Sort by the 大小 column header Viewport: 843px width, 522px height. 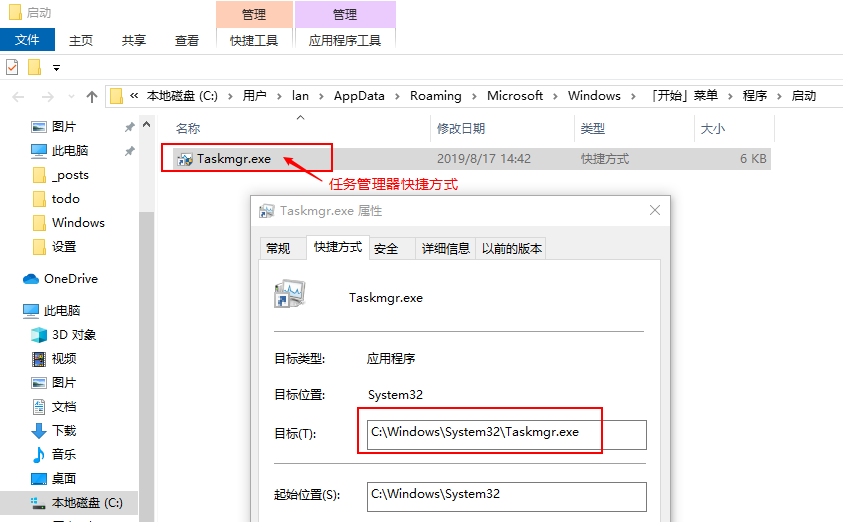coord(712,128)
